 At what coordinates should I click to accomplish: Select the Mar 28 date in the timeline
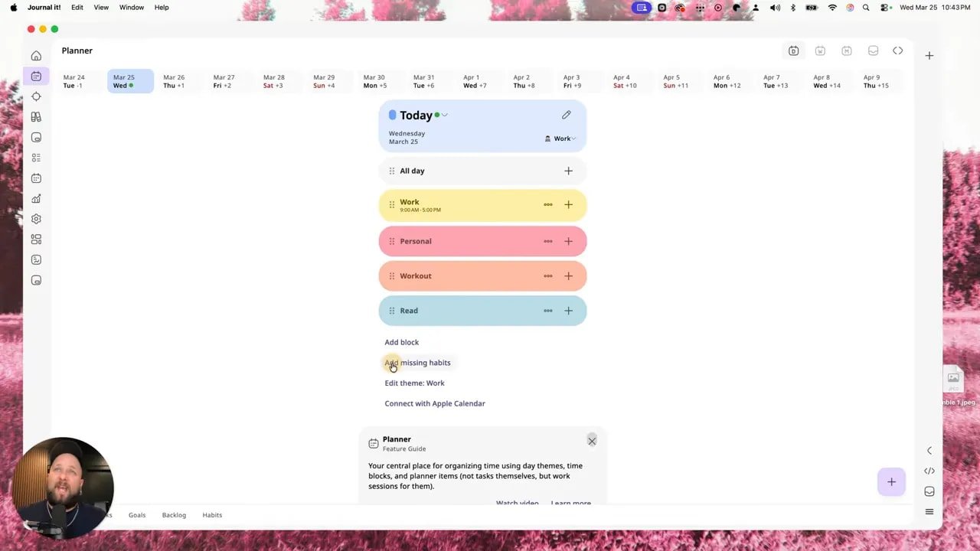point(273,81)
